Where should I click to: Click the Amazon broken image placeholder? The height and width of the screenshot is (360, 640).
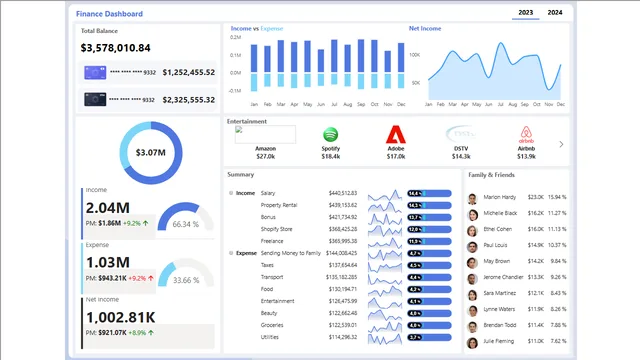coord(265,134)
